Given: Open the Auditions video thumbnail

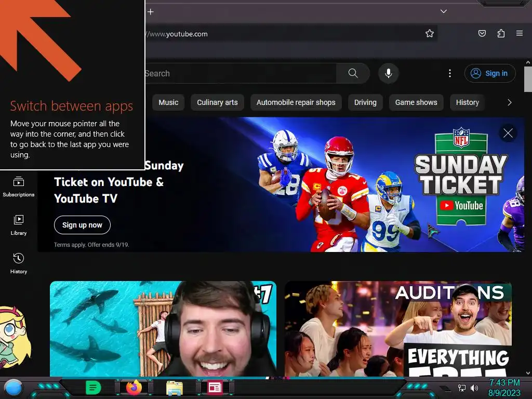Looking at the screenshot, I should pos(398,328).
